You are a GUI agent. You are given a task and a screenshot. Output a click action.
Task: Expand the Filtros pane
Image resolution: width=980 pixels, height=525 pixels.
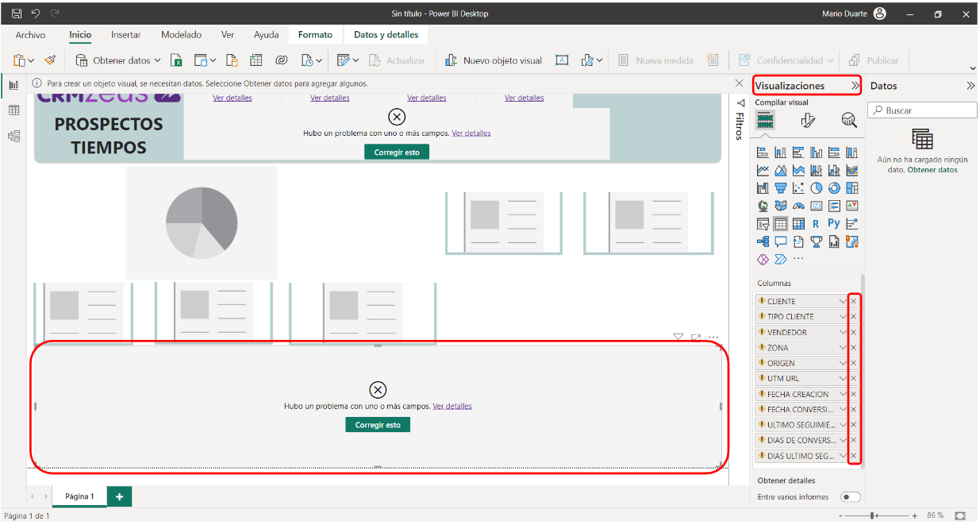pyautogui.click(x=741, y=103)
